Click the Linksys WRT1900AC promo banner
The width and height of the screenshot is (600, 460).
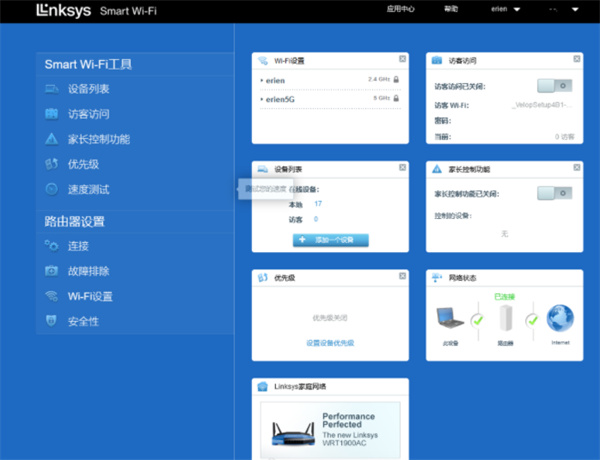click(x=330, y=430)
